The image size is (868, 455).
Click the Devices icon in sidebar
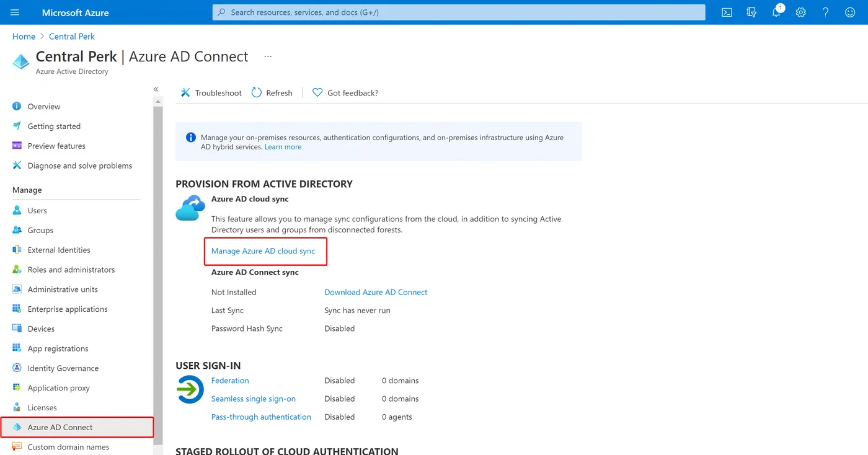(x=17, y=329)
